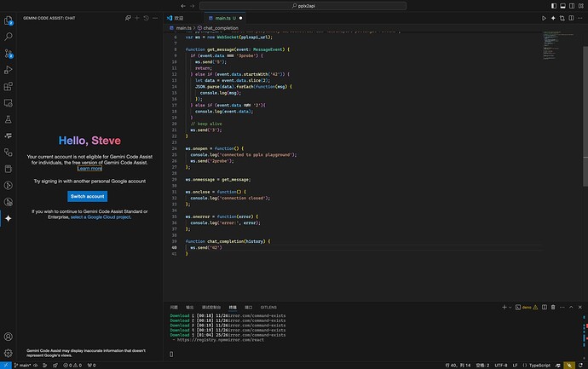The image size is (588, 369).
Task: Open the select a Google Cloud project link
Action: (101, 217)
